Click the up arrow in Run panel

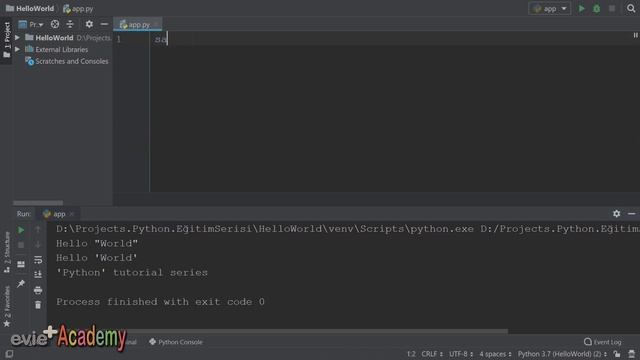pyautogui.click(x=38, y=230)
